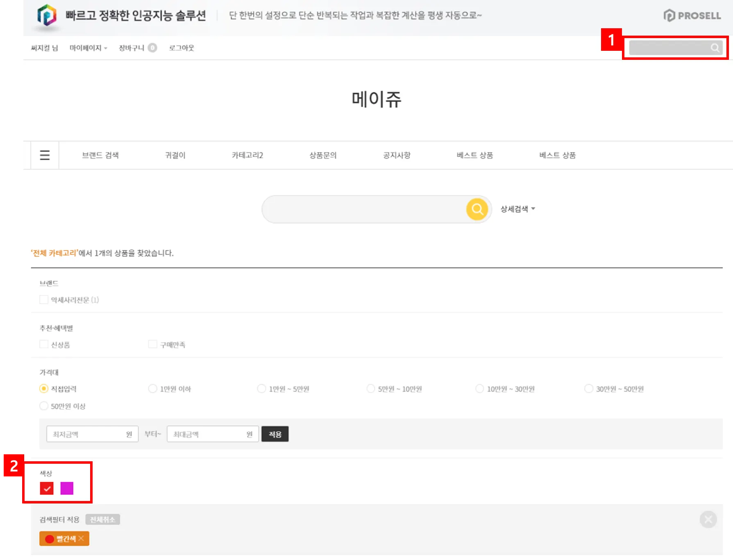Image resolution: width=733 pixels, height=560 pixels.
Task: Click the 최저금액 minimum price field
Action: [x=92, y=434]
